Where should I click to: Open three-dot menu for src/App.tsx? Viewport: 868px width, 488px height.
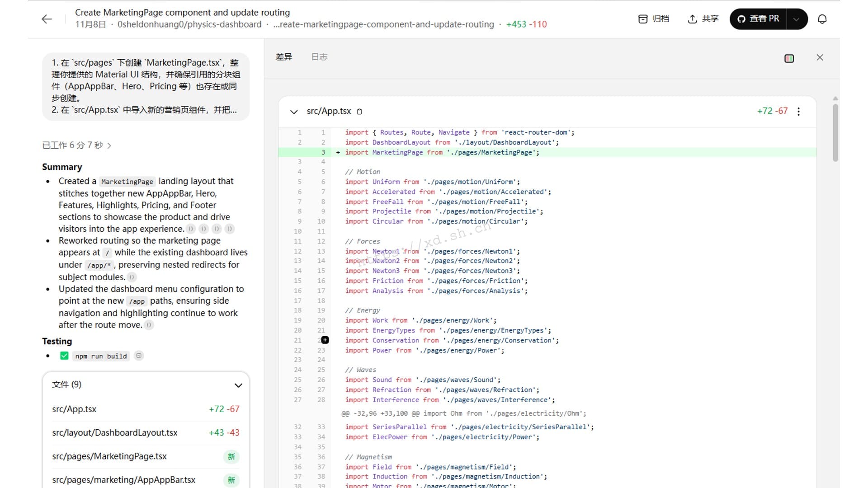(x=799, y=112)
